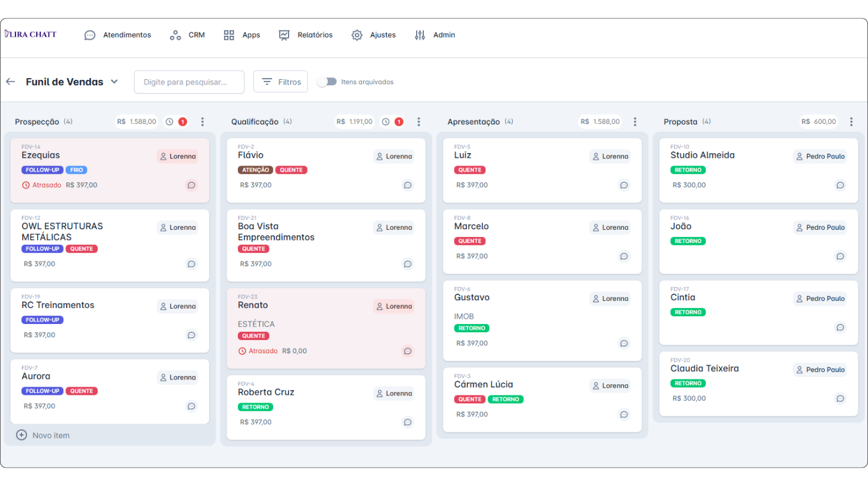868x486 pixels.
Task: Open chat icon on Aurora card
Action: (x=191, y=406)
